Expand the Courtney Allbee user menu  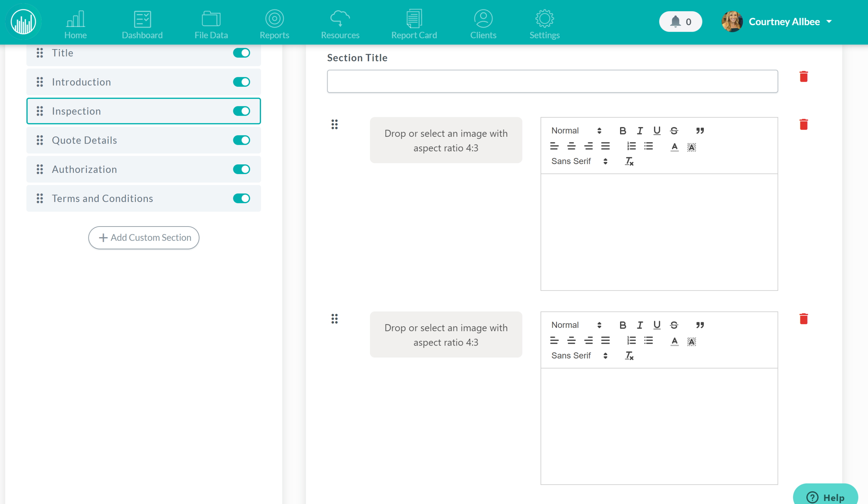point(777,22)
